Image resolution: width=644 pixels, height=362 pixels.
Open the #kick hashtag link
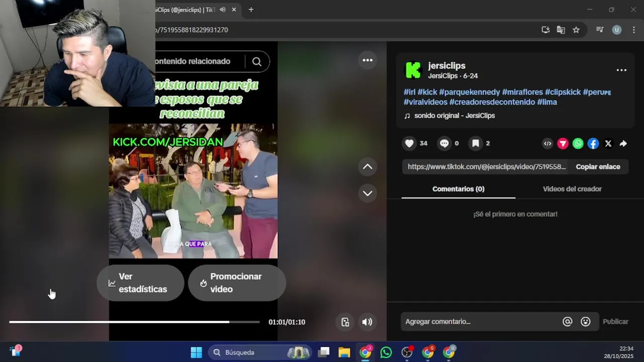click(427, 93)
